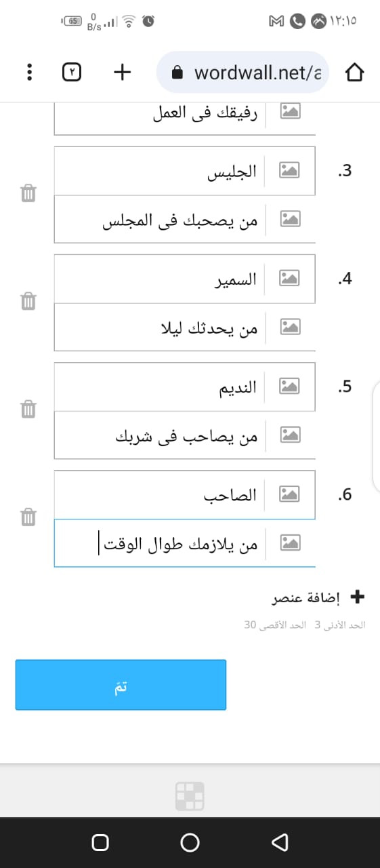This screenshot has width=380, height=868.
Task: Tap the Android back navigation button
Action: point(279,842)
